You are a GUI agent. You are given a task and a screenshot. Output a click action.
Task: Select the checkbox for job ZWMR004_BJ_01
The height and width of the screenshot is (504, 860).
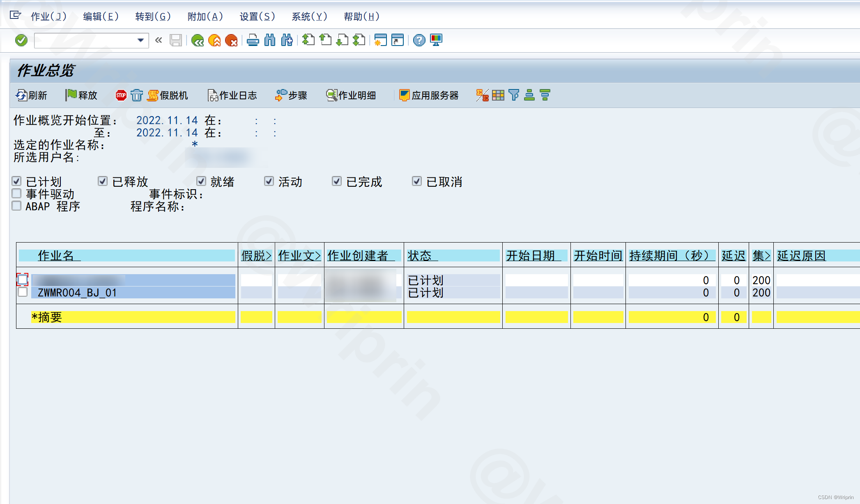[23, 292]
